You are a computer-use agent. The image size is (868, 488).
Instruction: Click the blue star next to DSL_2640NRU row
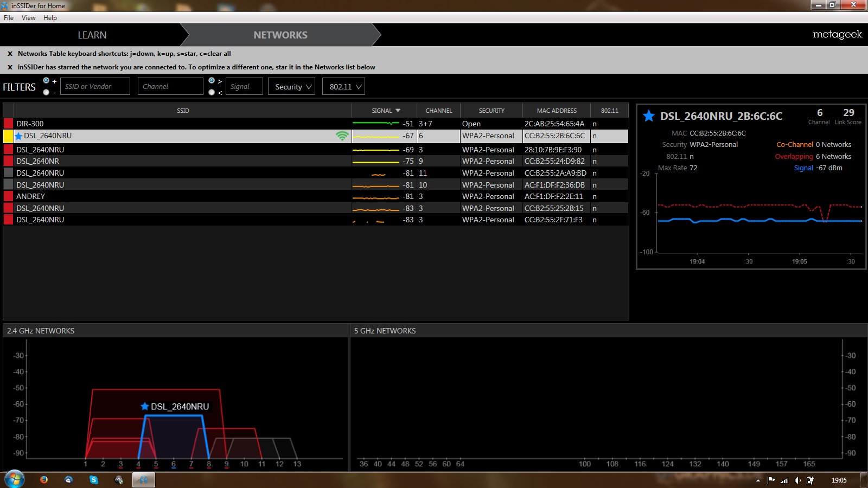click(x=19, y=136)
